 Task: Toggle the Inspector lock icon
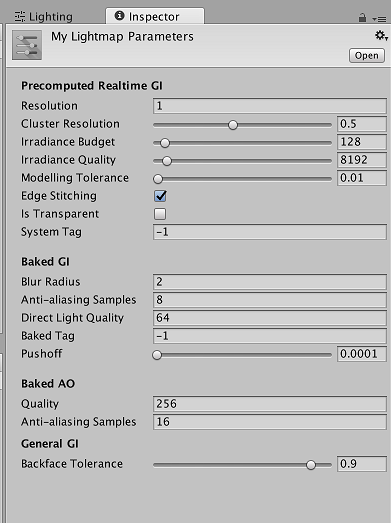coord(362,18)
